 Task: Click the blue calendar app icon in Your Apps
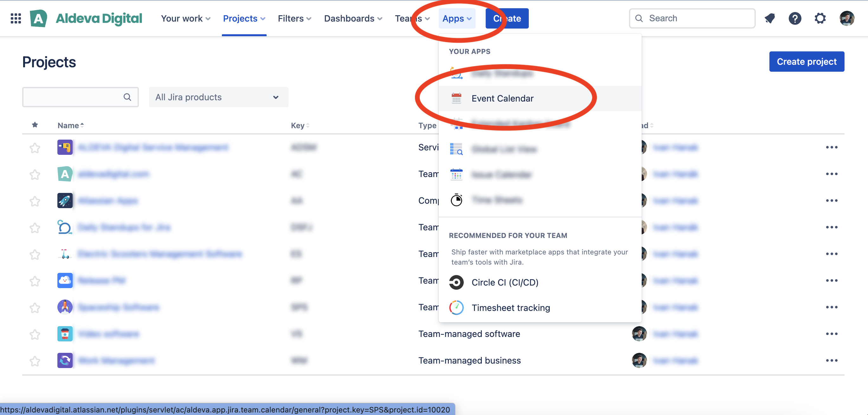(457, 175)
